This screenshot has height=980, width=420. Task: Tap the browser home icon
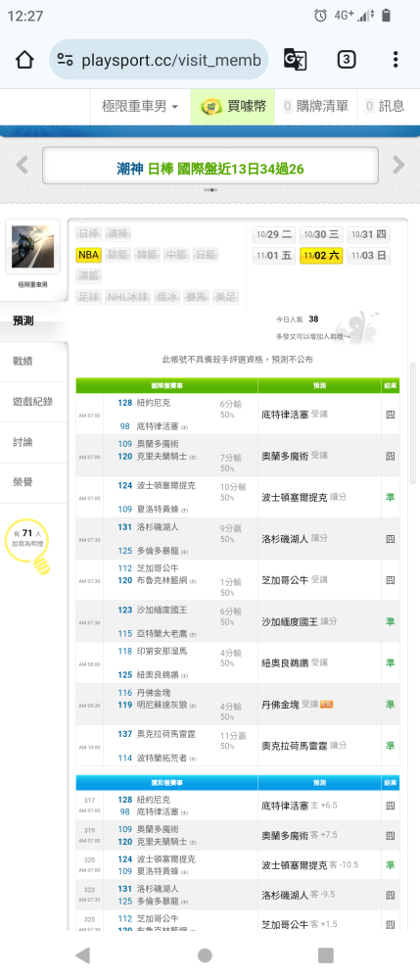(x=24, y=60)
